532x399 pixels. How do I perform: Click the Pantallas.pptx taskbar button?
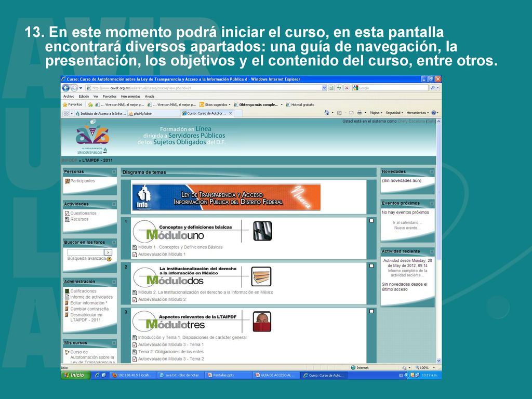[229, 375]
